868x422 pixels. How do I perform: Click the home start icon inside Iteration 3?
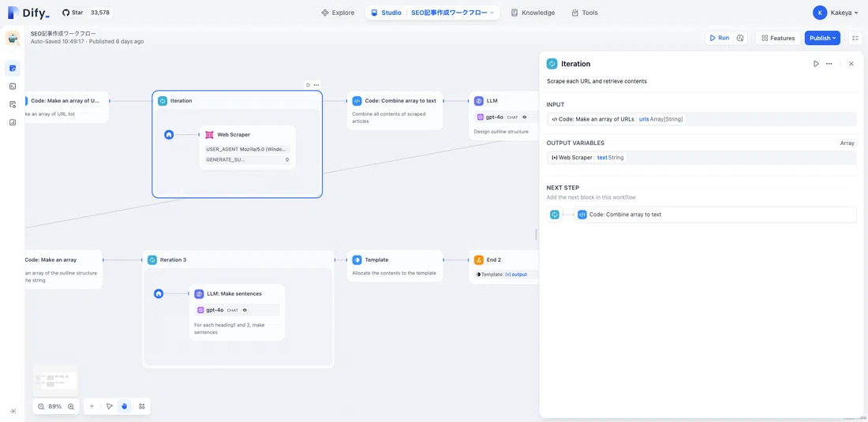point(159,293)
